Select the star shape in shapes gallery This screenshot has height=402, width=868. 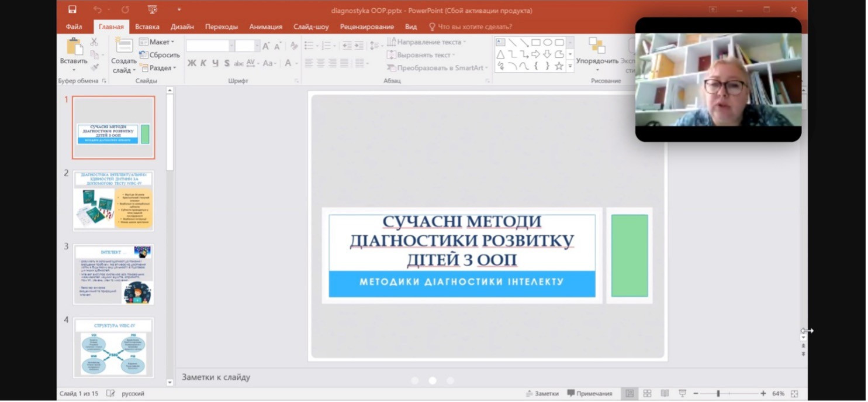(x=559, y=66)
